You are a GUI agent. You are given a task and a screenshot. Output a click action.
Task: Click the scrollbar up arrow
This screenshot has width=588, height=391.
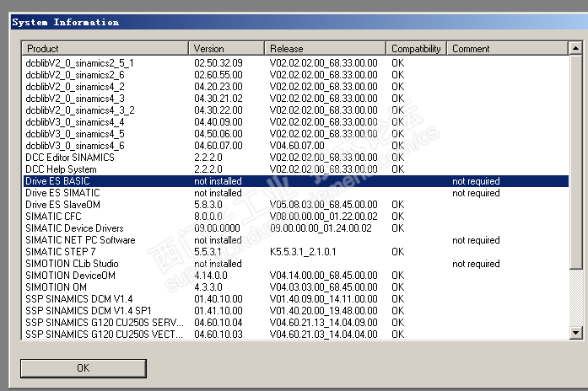pos(576,48)
